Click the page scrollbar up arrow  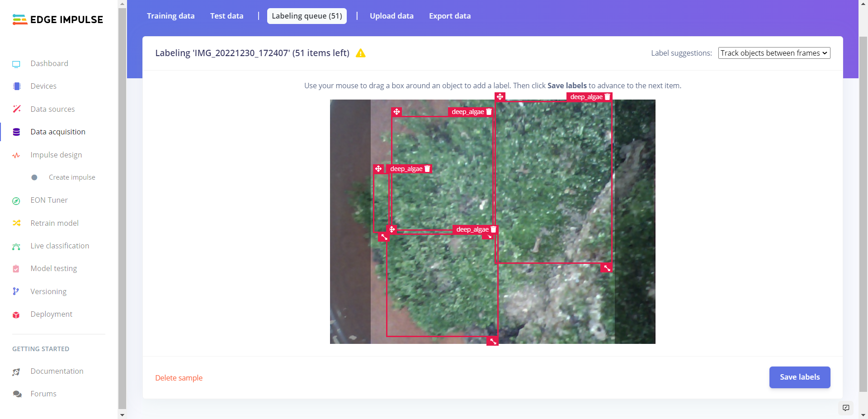tap(863, 4)
